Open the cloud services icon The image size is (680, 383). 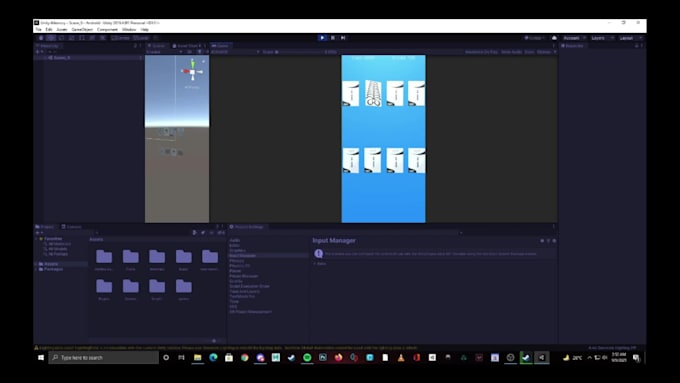click(554, 38)
